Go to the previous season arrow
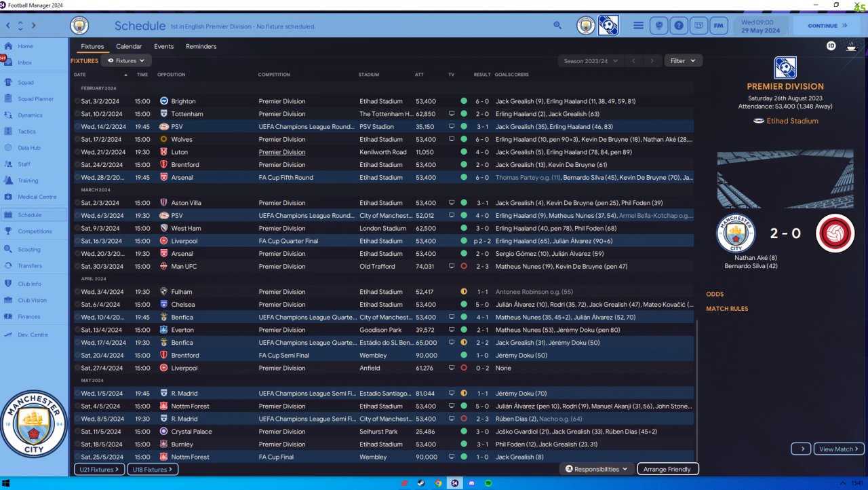 (633, 61)
